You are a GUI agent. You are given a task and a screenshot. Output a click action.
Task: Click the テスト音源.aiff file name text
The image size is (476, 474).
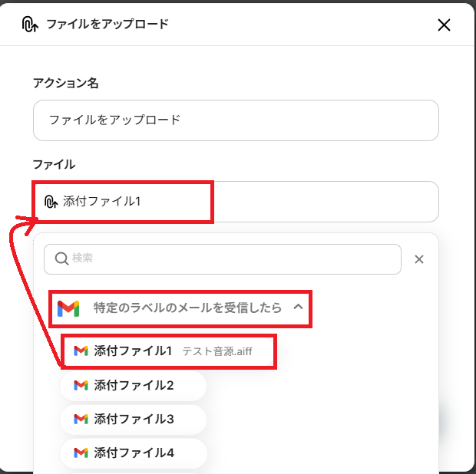tap(217, 351)
